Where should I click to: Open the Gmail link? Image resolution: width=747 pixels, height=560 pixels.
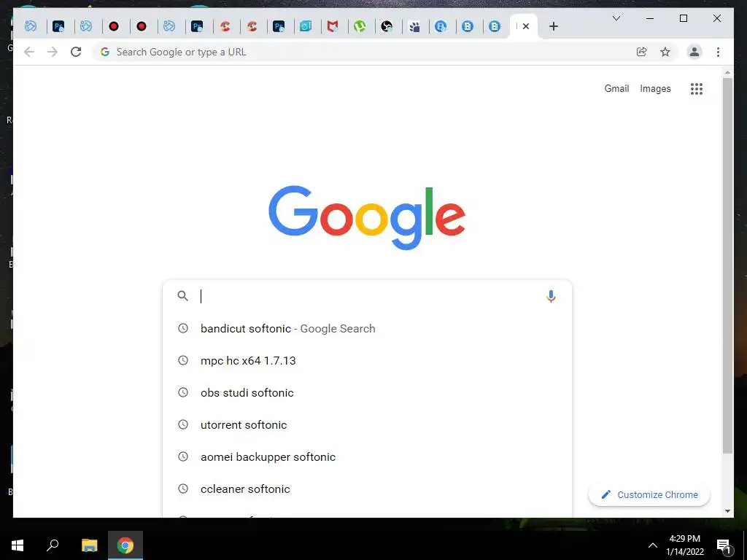tap(616, 88)
